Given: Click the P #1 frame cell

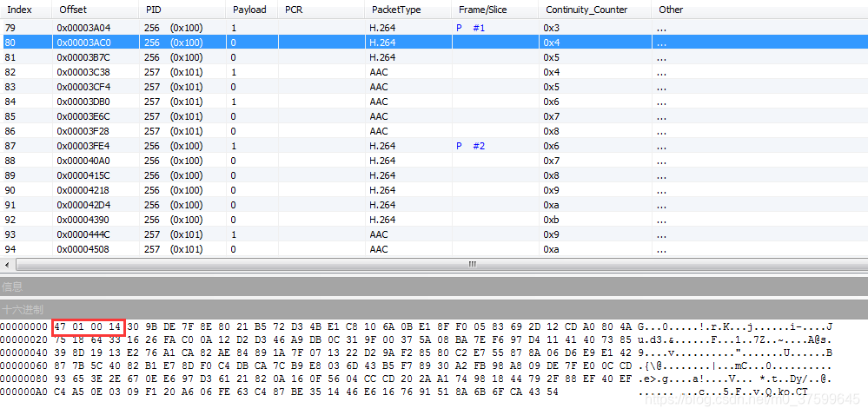Looking at the screenshot, I should click(x=471, y=28).
